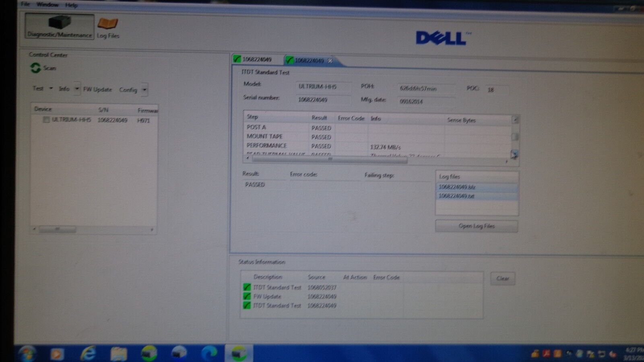
Task: Click the Open Log Files button
Action: (x=477, y=226)
